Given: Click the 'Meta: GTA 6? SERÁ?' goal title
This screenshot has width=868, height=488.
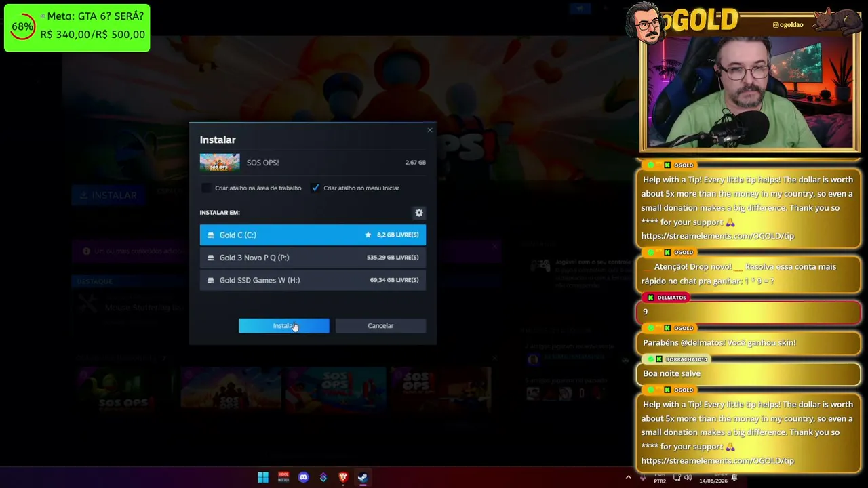Looking at the screenshot, I should point(96,16).
